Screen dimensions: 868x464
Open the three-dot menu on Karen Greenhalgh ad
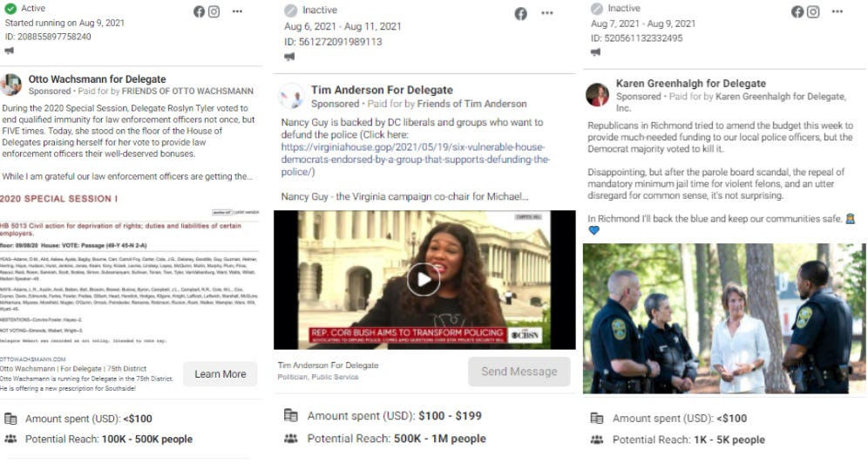coord(837,11)
